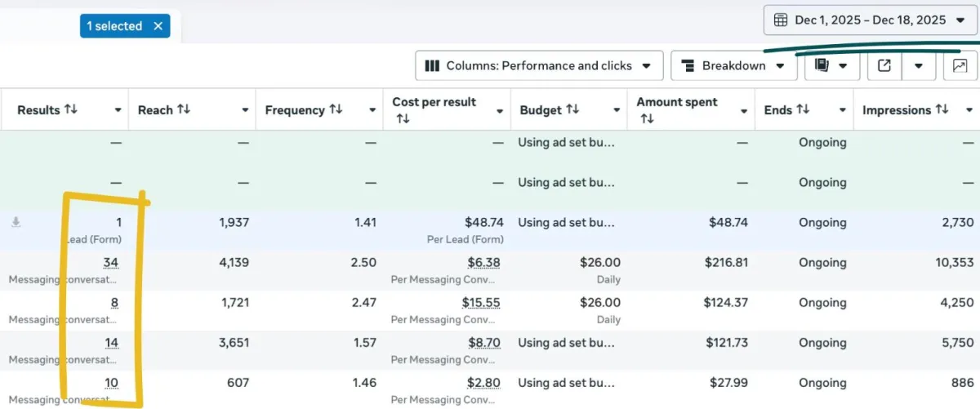Image resolution: width=980 pixels, height=409 pixels.
Task: Sort by Impressions column arrows
Action: (x=942, y=109)
